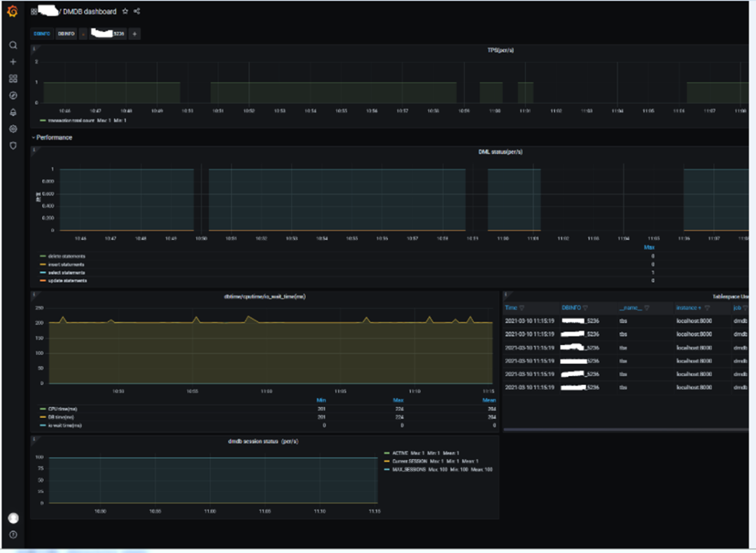Open the Dashboards grid icon in sidebar
Screen dimensions: 756x553
(x=13, y=79)
